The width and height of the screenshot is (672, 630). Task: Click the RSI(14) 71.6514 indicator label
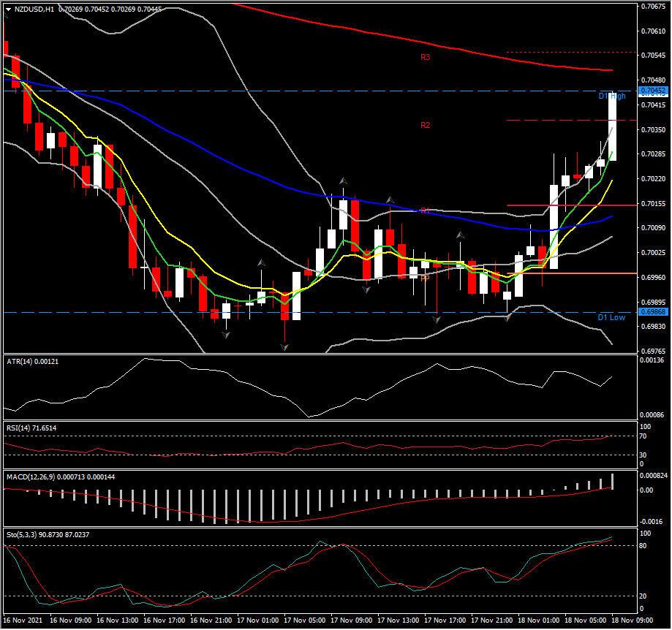tap(31, 428)
